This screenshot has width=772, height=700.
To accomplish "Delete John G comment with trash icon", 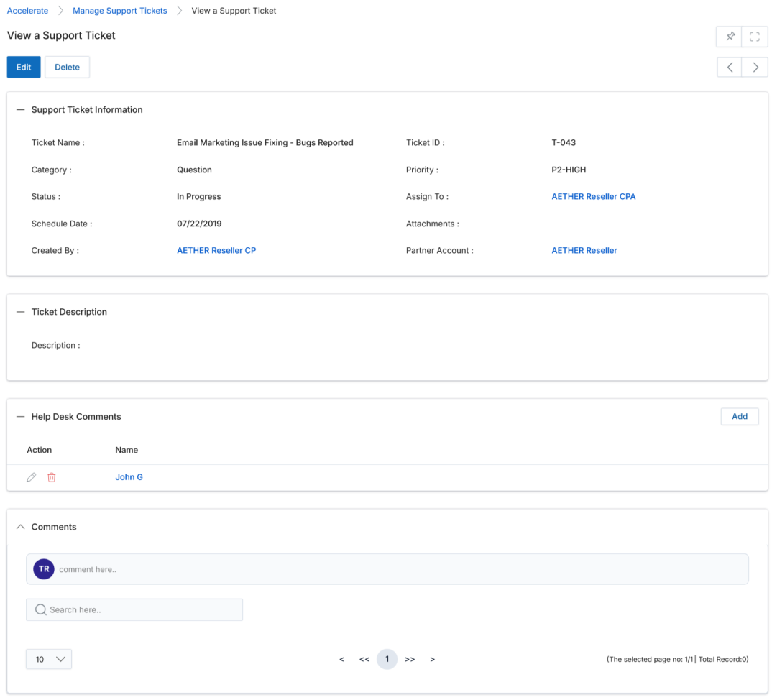I will pos(52,477).
